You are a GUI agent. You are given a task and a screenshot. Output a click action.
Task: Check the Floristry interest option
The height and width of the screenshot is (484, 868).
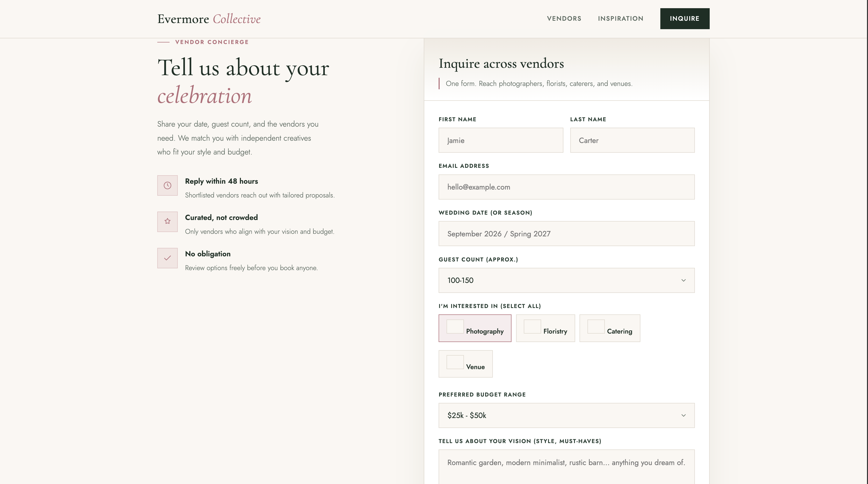pyautogui.click(x=532, y=327)
